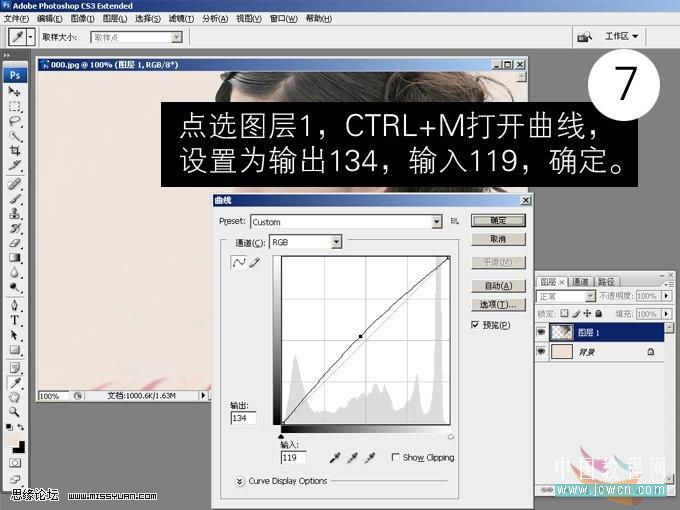Switch to the 通道 (Channels) tab
Screen dimensions: 680x510
click(x=581, y=282)
